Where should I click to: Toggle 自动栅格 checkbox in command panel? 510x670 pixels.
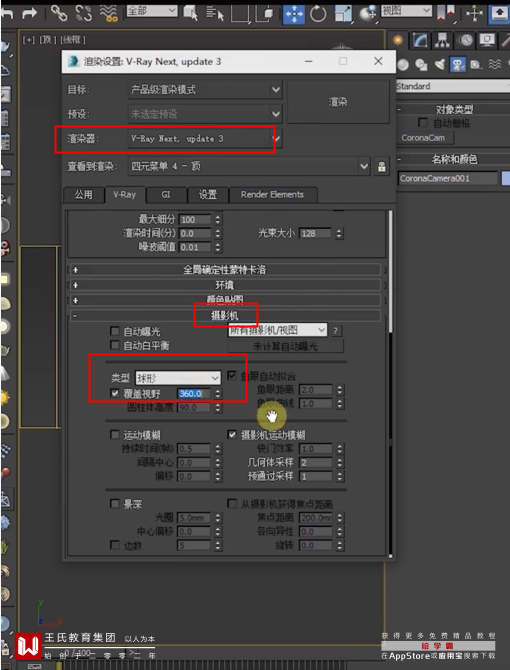(x=422, y=123)
